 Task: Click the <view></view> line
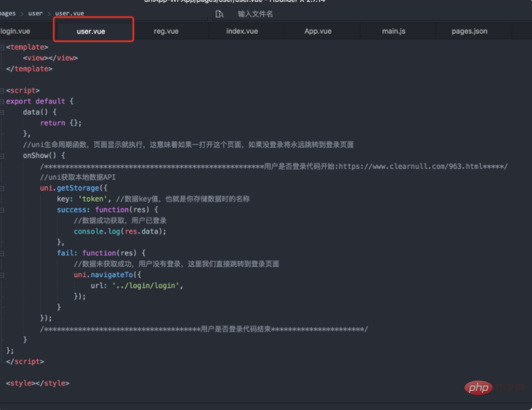point(50,58)
